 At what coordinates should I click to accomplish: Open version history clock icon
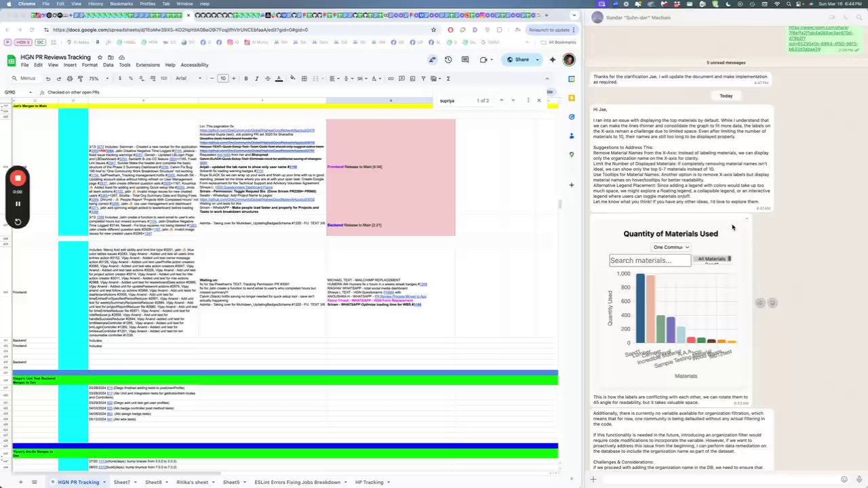click(448, 60)
